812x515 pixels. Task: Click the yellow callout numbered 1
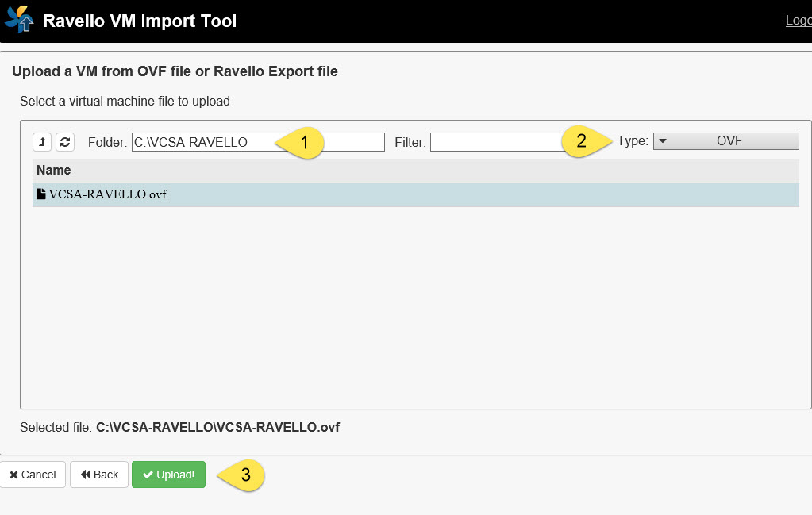pos(302,143)
